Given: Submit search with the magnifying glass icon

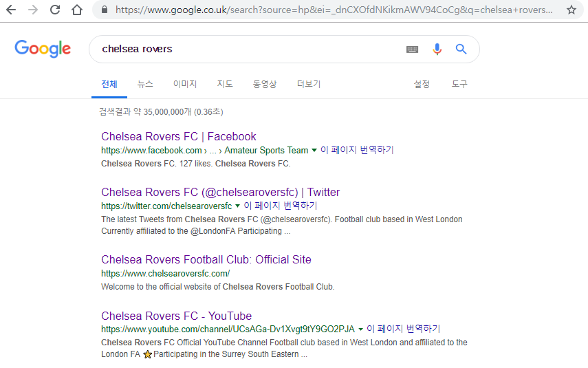Looking at the screenshot, I should (461, 49).
